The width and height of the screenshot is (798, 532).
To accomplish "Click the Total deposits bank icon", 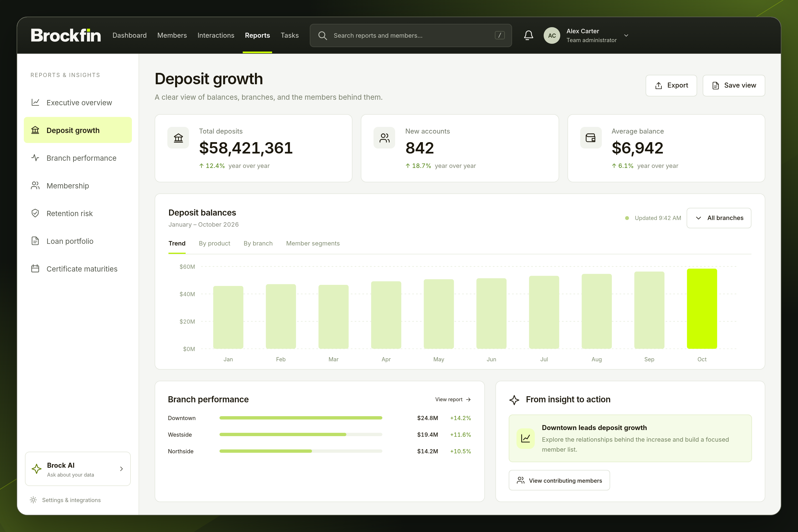I will click(x=178, y=138).
